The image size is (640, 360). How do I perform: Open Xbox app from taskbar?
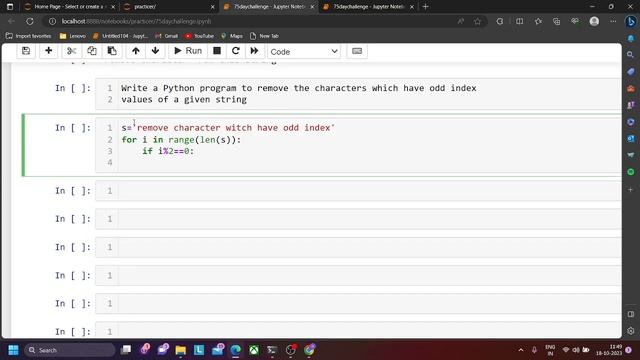[254, 350]
